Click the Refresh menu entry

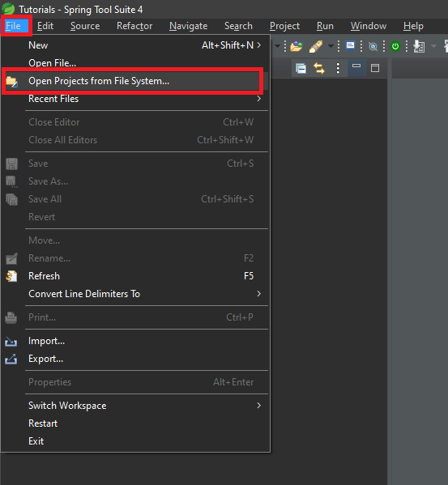point(135,276)
